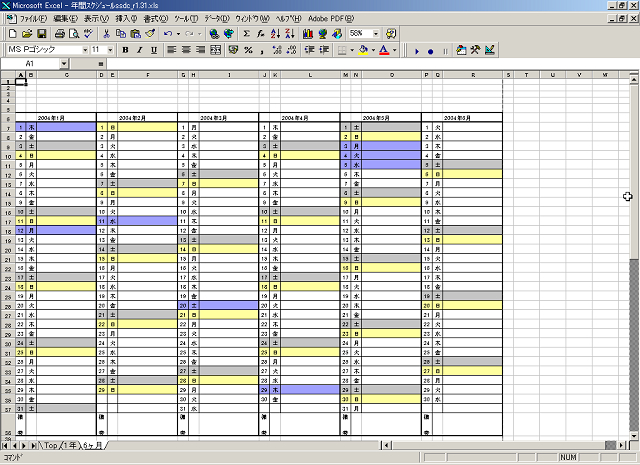Expand the MS P Gothic font dropdown

pyautogui.click(x=84, y=49)
